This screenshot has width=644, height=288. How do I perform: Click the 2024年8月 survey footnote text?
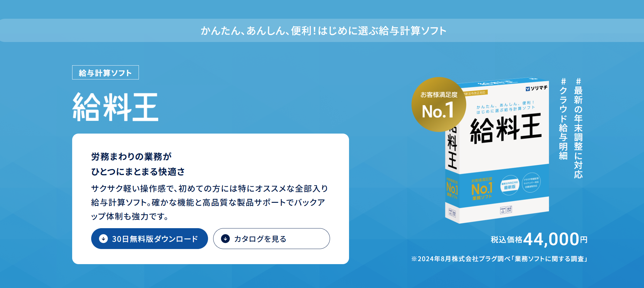click(x=499, y=259)
